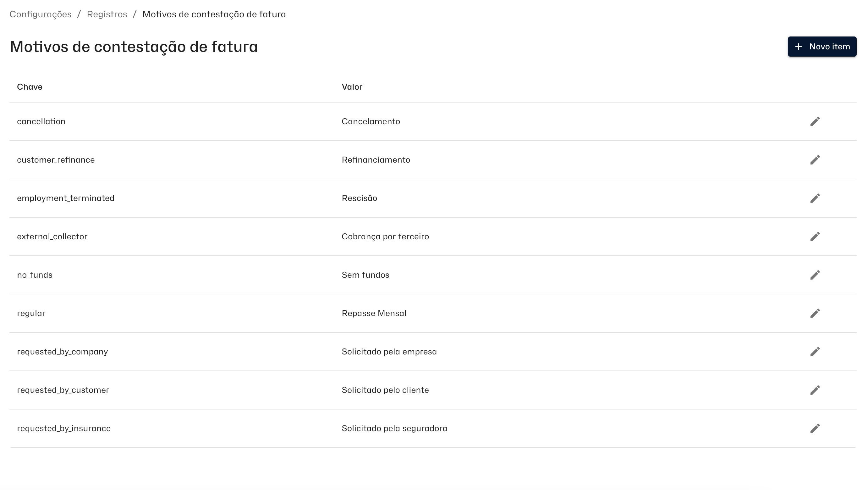Click the Solicitado pela seguradora value
This screenshot has width=868, height=490.
coord(394,428)
